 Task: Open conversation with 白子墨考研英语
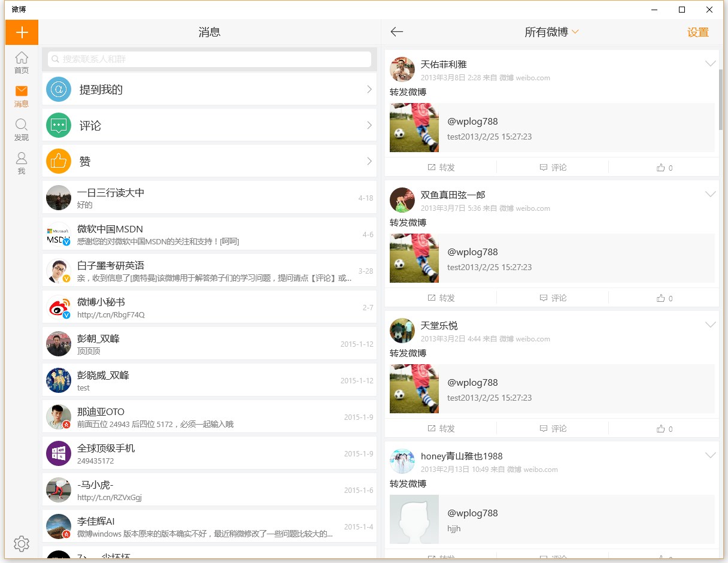pyautogui.click(x=210, y=271)
